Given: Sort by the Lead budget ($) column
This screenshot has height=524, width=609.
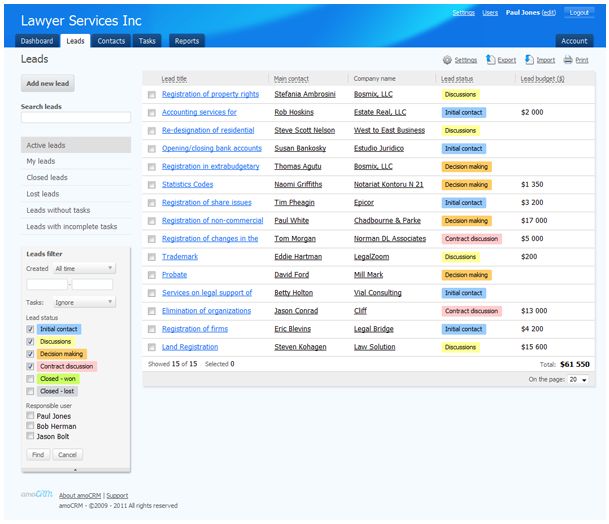Looking at the screenshot, I should click(x=542, y=79).
